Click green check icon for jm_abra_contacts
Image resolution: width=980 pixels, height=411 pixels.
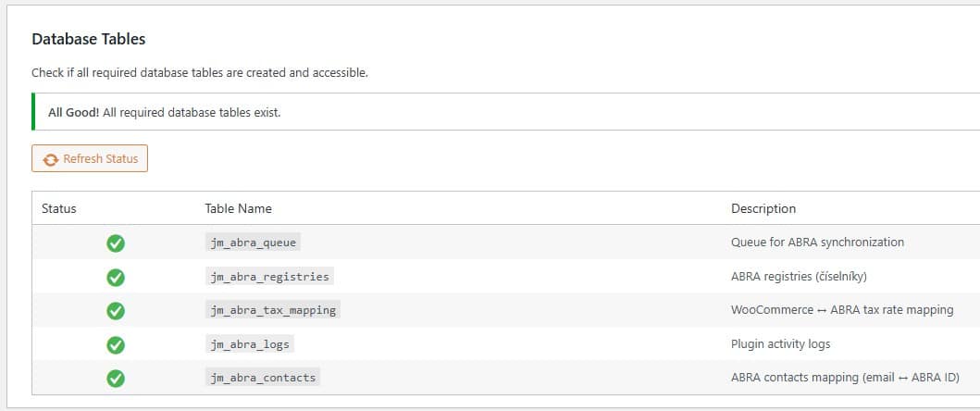click(116, 379)
